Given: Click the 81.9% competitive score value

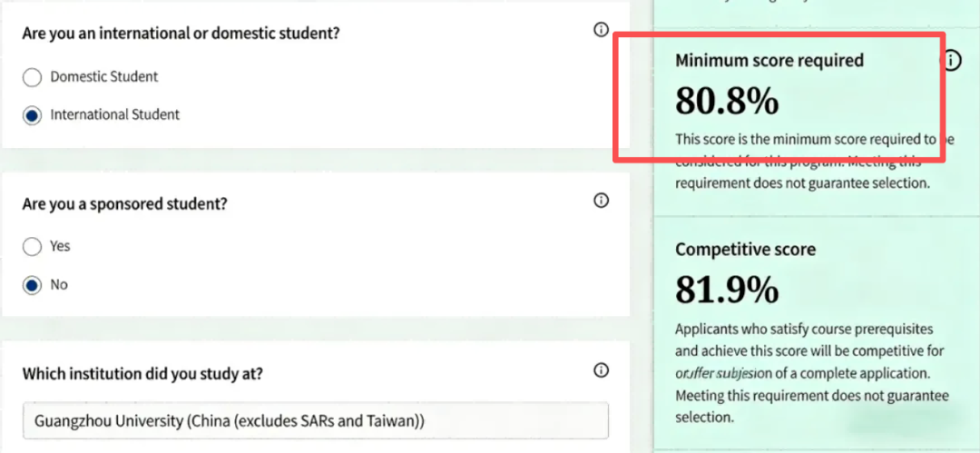Looking at the screenshot, I should click(727, 289).
